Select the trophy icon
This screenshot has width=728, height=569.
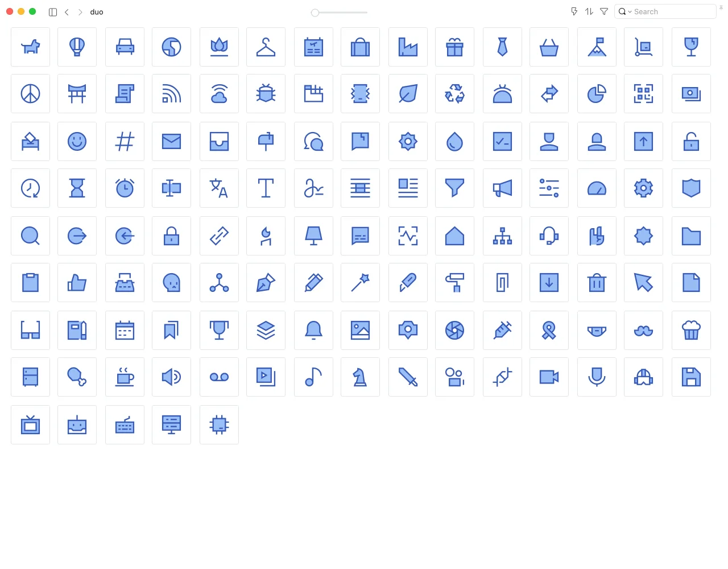click(219, 331)
